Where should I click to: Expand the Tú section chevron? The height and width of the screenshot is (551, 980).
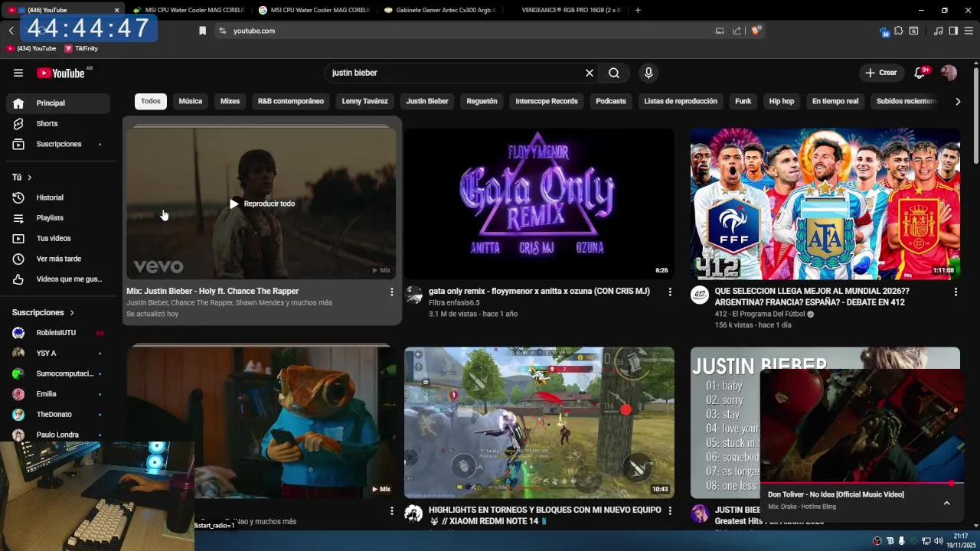coord(30,178)
